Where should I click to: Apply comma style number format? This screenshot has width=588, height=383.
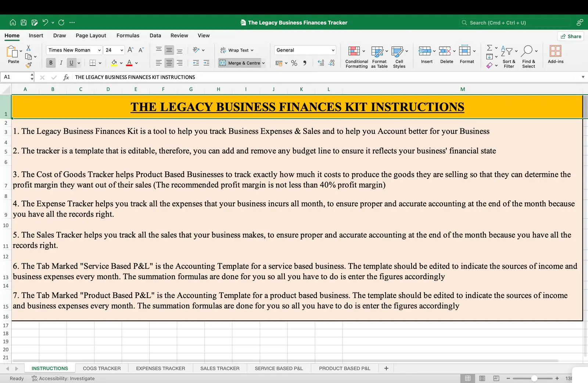pos(305,63)
